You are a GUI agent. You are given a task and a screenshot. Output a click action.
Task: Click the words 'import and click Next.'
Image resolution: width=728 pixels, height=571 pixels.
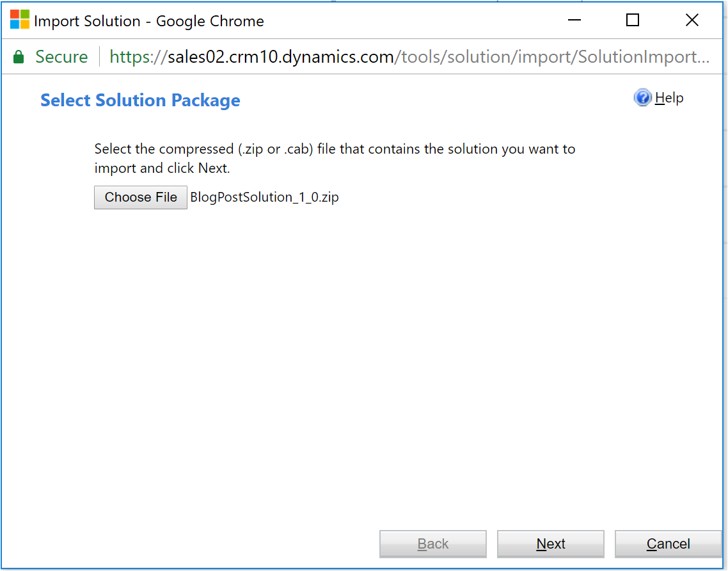click(x=162, y=169)
